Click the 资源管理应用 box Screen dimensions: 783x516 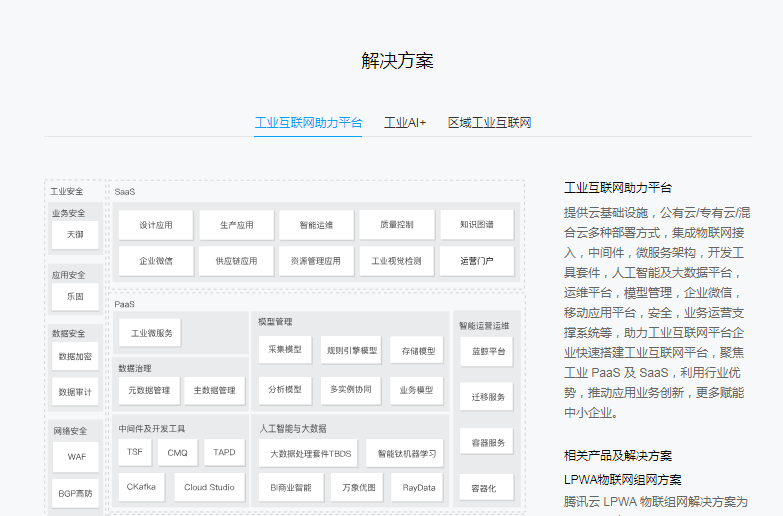tap(316, 261)
